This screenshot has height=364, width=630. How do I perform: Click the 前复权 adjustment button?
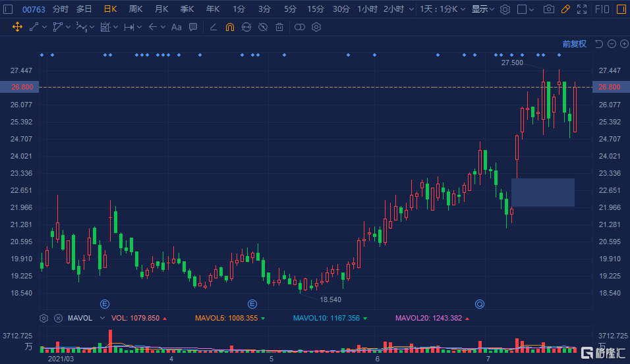pos(575,43)
